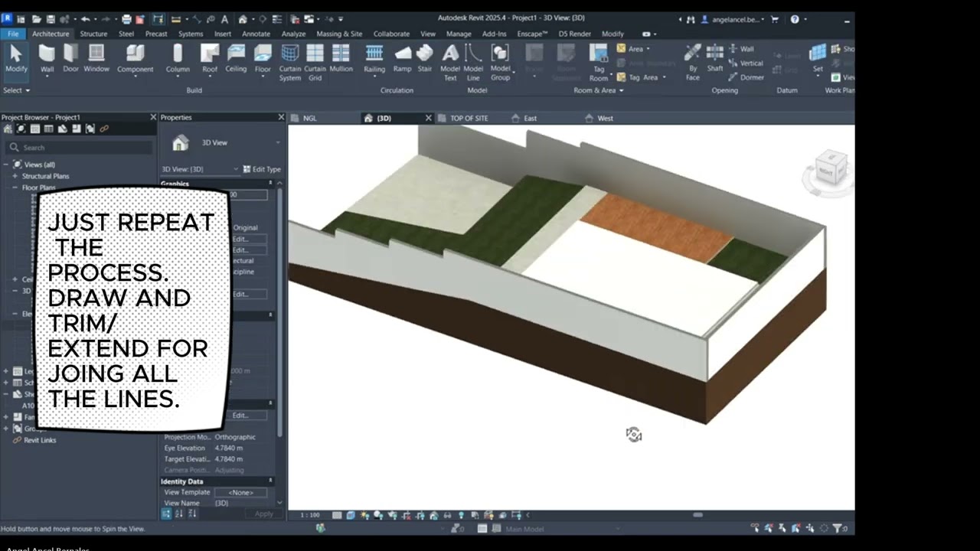This screenshot has height=551, width=980.
Task: Toggle shadows in view control bar
Action: click(x=379, y=515)
